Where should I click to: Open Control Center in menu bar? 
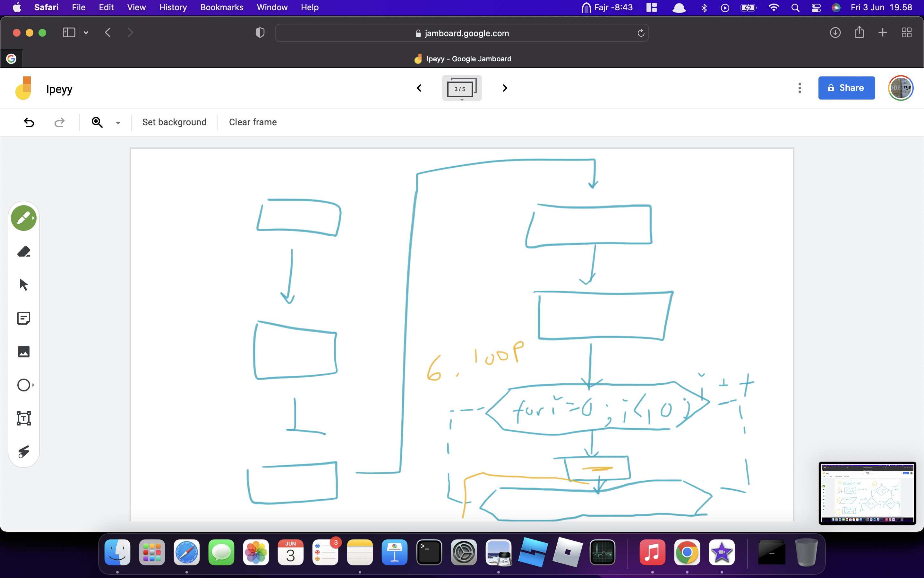[816, 8]
